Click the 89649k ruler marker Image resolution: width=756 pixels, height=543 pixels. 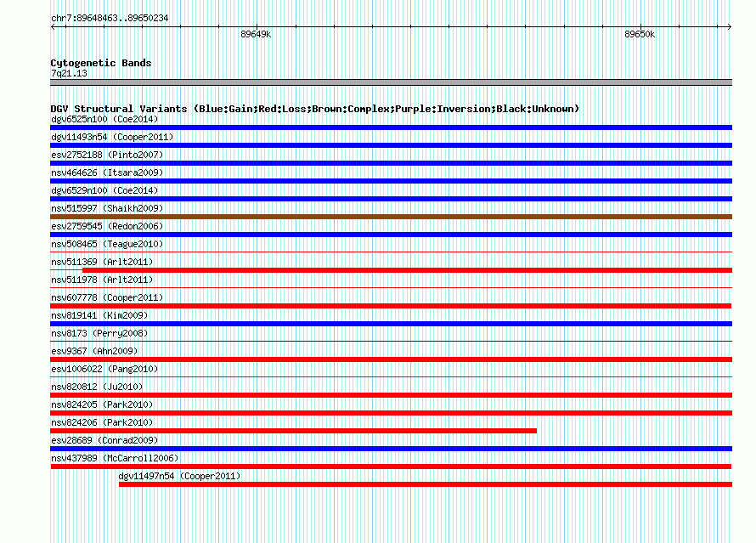coord(256,34)
